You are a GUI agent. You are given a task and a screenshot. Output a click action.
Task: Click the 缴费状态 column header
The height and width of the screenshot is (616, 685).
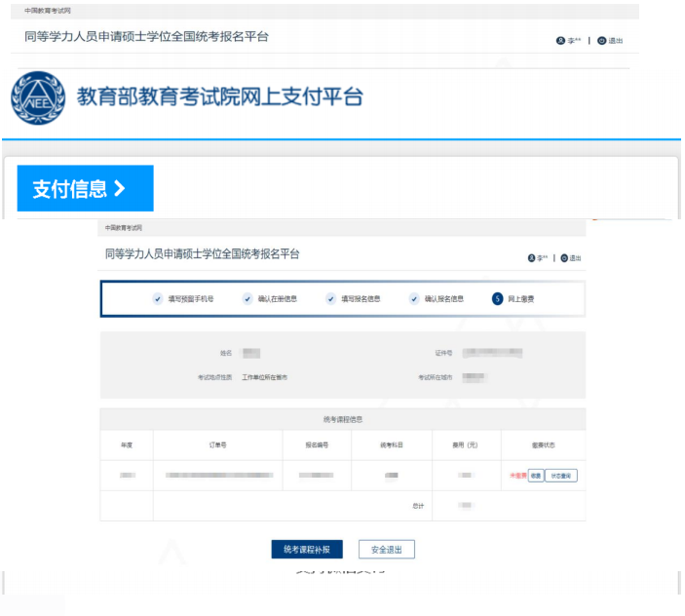544,445
